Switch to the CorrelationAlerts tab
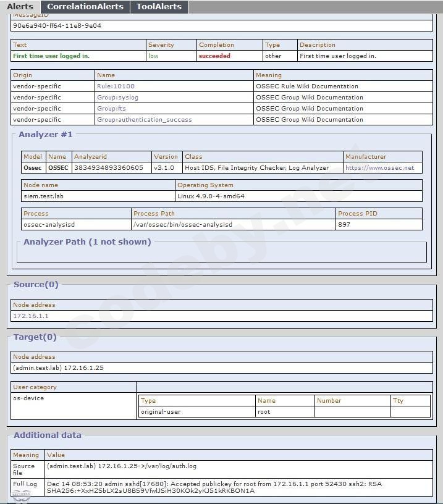The width and height of the screenshot is (443, 504). 85,7
